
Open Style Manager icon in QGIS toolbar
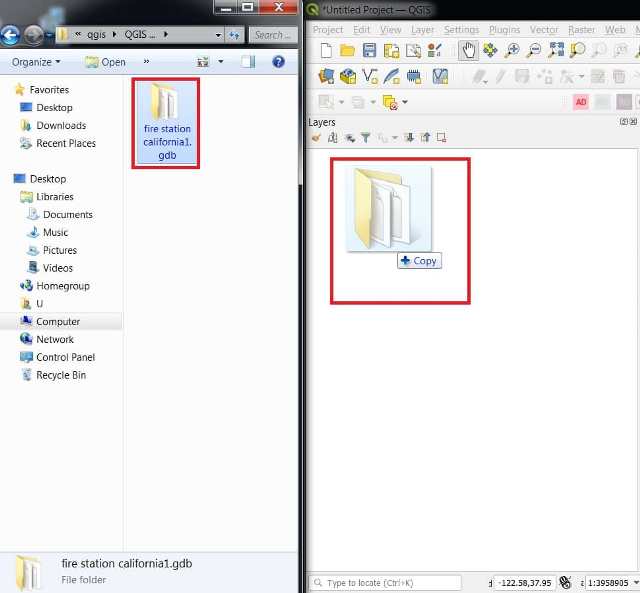434,51
